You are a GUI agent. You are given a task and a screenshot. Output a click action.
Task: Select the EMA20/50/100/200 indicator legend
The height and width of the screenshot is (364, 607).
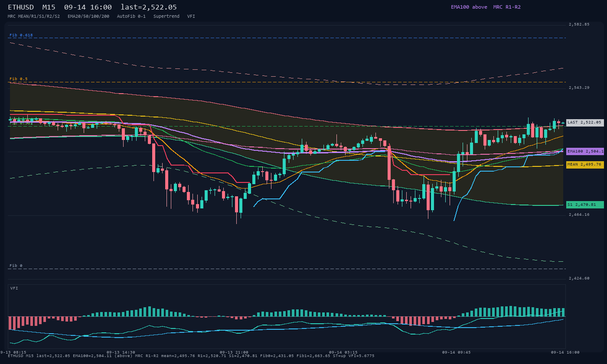88,16
